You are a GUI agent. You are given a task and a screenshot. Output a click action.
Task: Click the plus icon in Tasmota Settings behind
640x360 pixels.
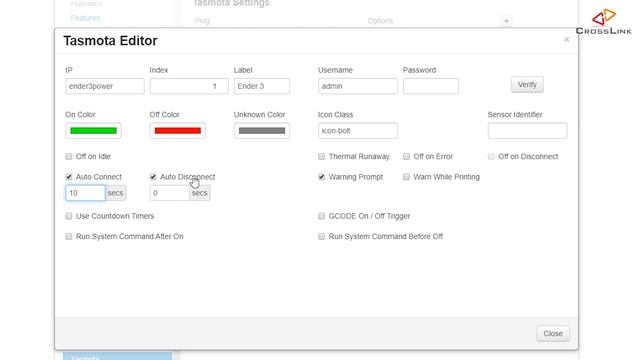(x=506, y=21)
